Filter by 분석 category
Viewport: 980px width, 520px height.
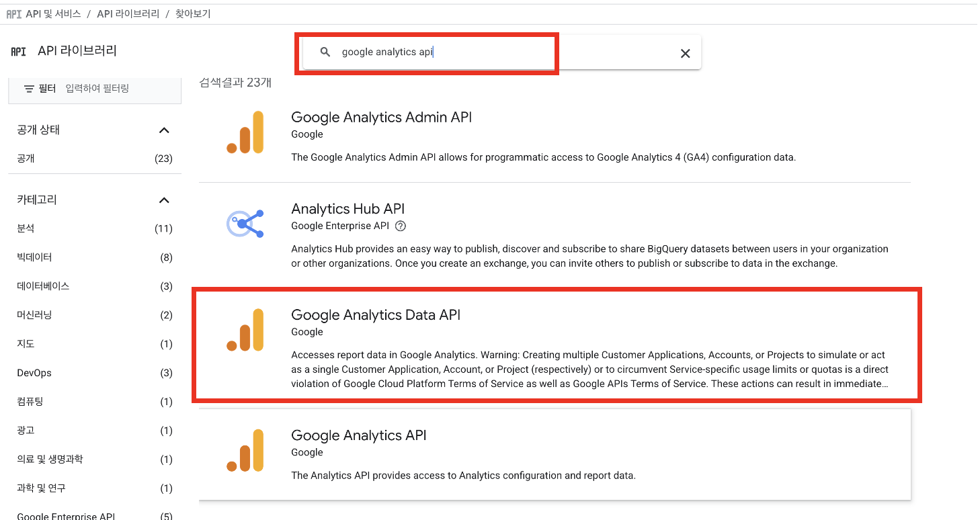pos(95,228)
